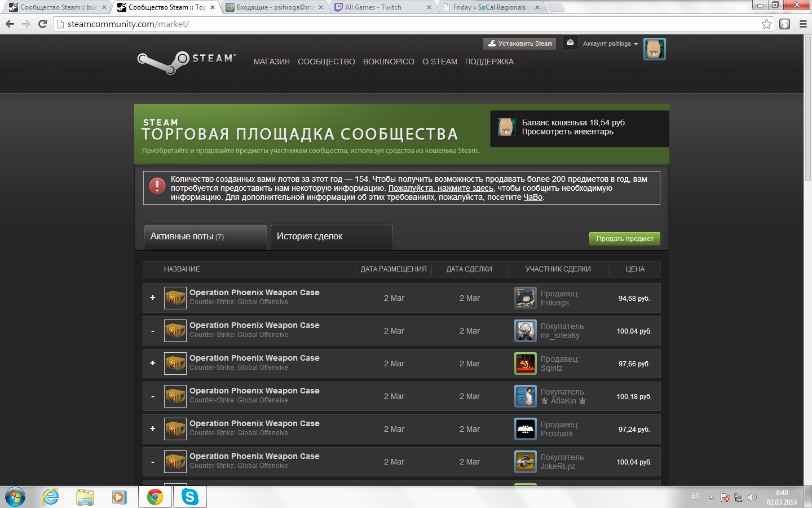Viewport: 812px width, 508px height.
Task: Switch to Friday SoCal Regionals tab
Action: [492, 7]
